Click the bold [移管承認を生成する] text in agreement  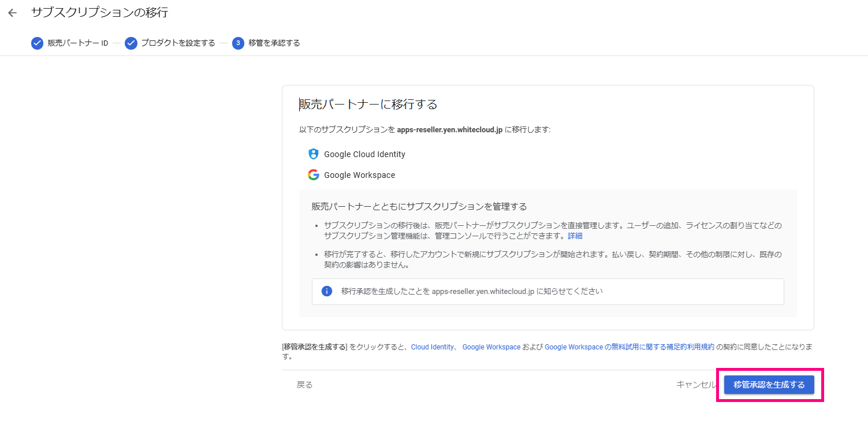click(x=315, y=347)
